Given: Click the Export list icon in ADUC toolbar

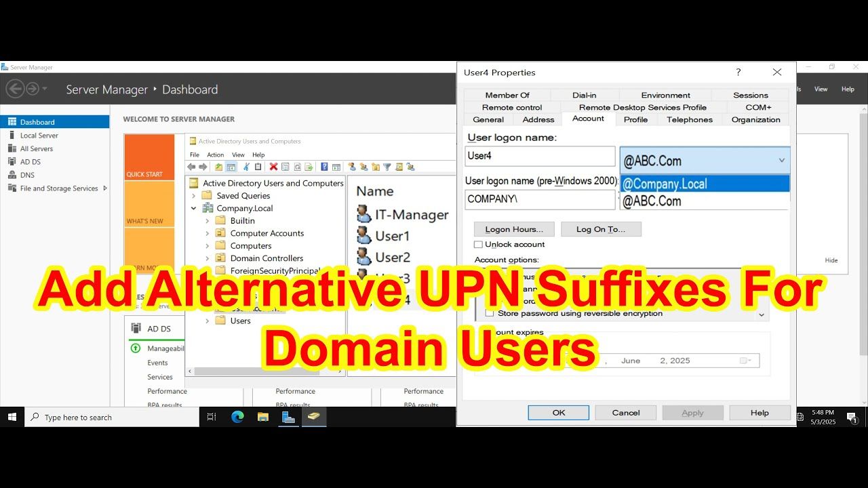Looking at the screenshot, I should [x=309, y=167].
